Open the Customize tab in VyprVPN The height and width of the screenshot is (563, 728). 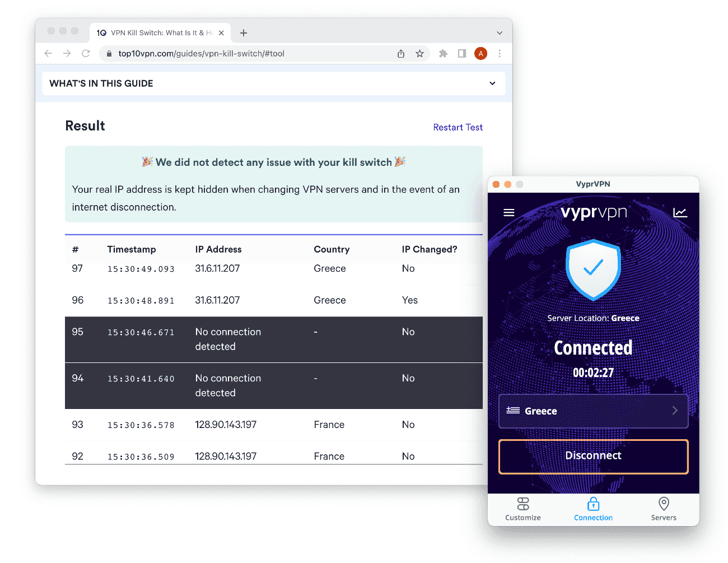522,509
